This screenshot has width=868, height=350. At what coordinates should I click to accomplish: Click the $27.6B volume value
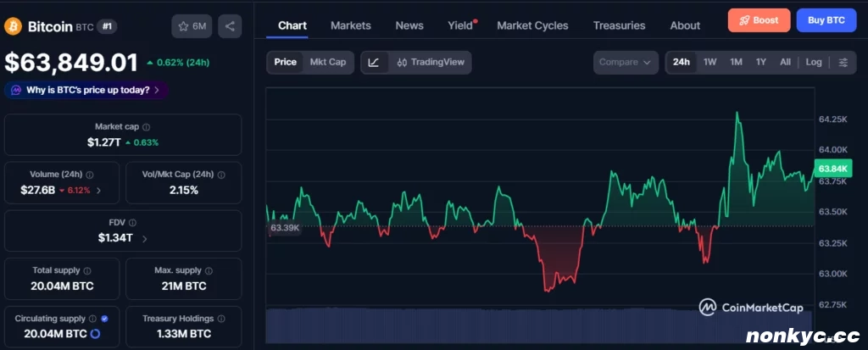37,191
